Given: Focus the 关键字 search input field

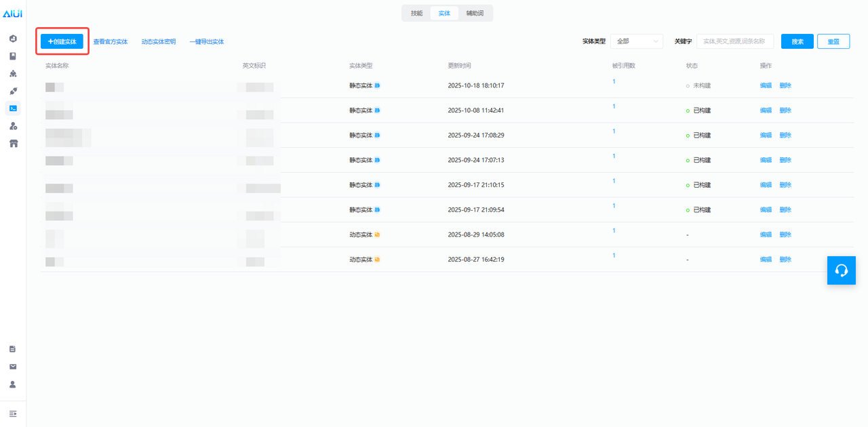Looking at the screenshot, I should (x=735, y=41).
